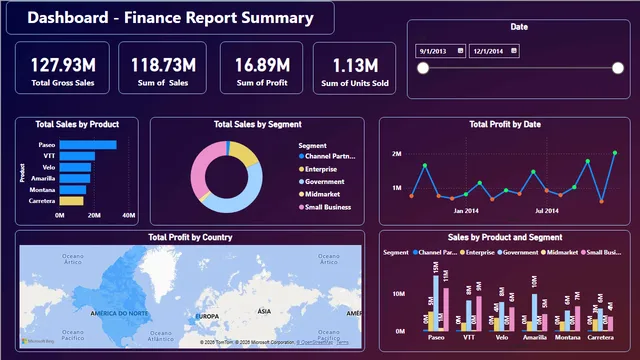Viewport: 640px width, 360px height.
Task: Click the Jul 2014 axis label in profit chart
Action: click(x=547, y=211)
